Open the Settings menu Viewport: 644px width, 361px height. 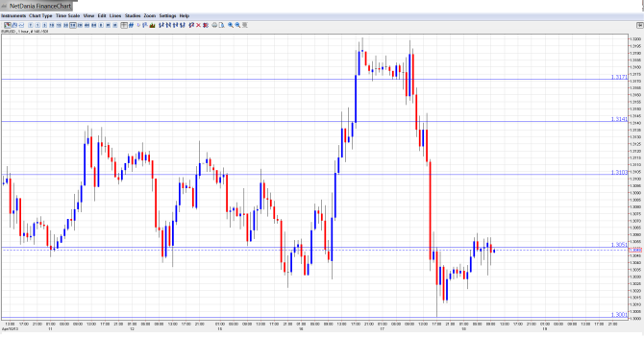[x=167, y=16]
